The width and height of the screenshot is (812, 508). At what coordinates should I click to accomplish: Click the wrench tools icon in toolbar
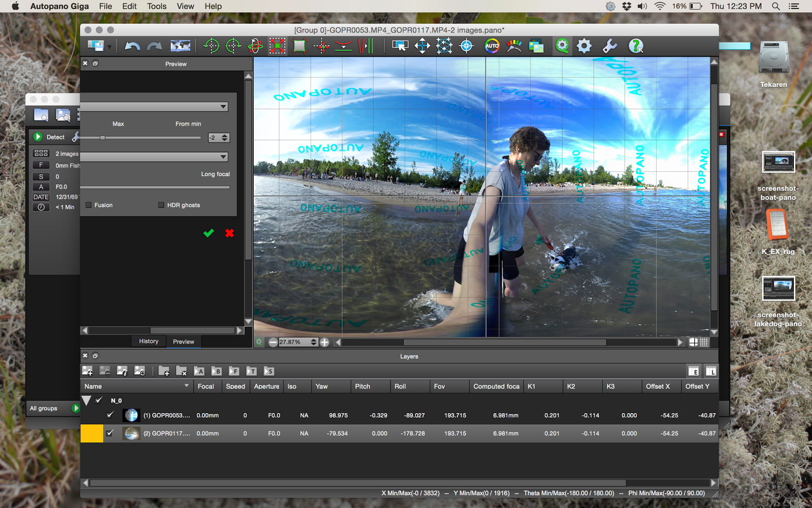[x=610, y=46]
